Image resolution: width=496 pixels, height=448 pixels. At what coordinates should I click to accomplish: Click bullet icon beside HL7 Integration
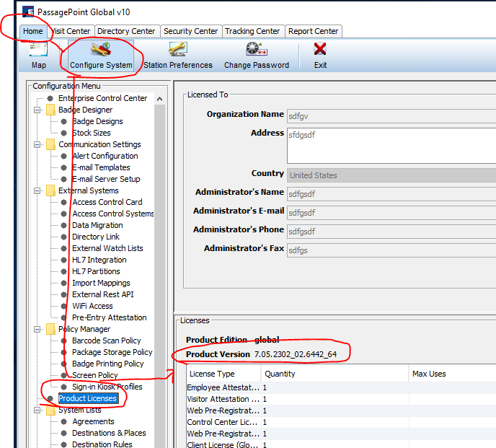[64, 260]
